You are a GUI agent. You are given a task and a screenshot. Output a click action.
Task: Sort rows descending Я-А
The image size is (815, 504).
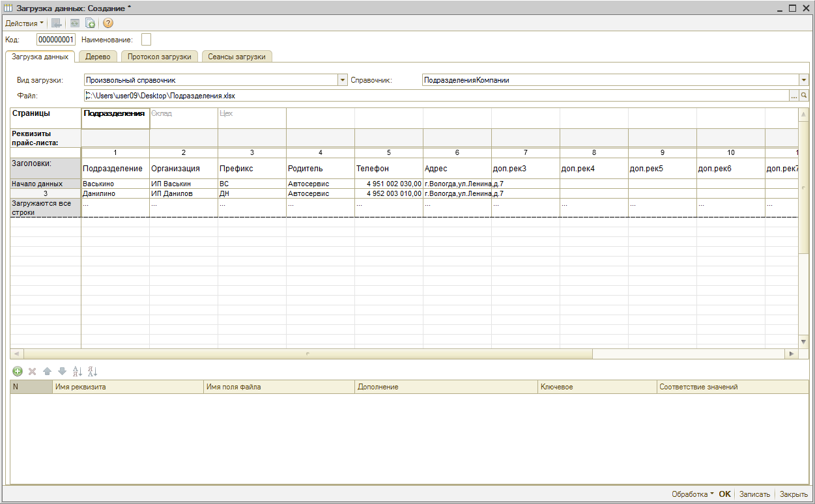click(x=92, y=371)
